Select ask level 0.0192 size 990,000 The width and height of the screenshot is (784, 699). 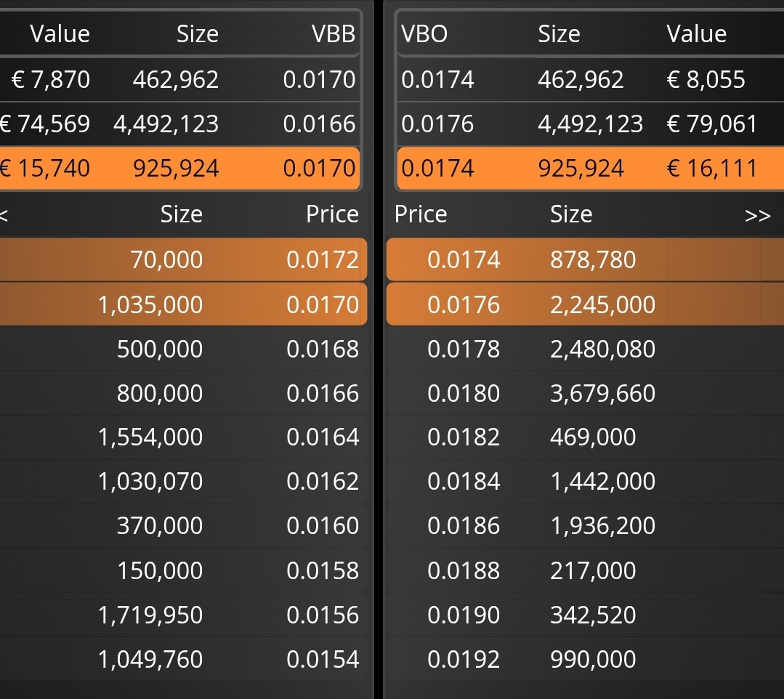[x=585, y=659]
